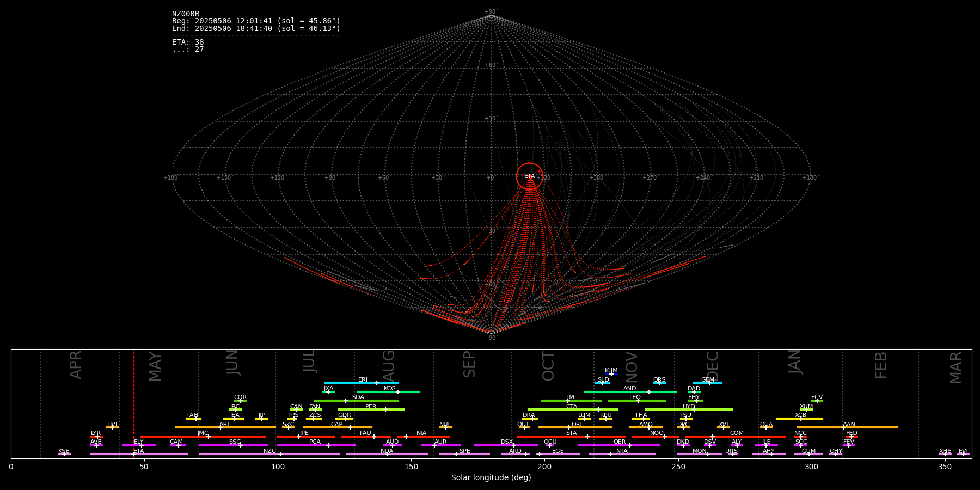Click the XCB yellow shower bar
This screenshot has width=980, height=490.
point(799,419)
